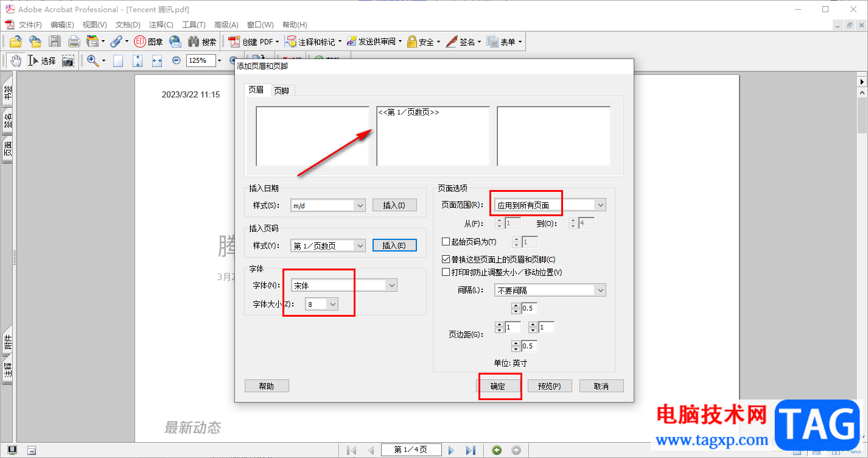Click the 安全 padlock icon

pyautogui.click(x=412, y=41)
